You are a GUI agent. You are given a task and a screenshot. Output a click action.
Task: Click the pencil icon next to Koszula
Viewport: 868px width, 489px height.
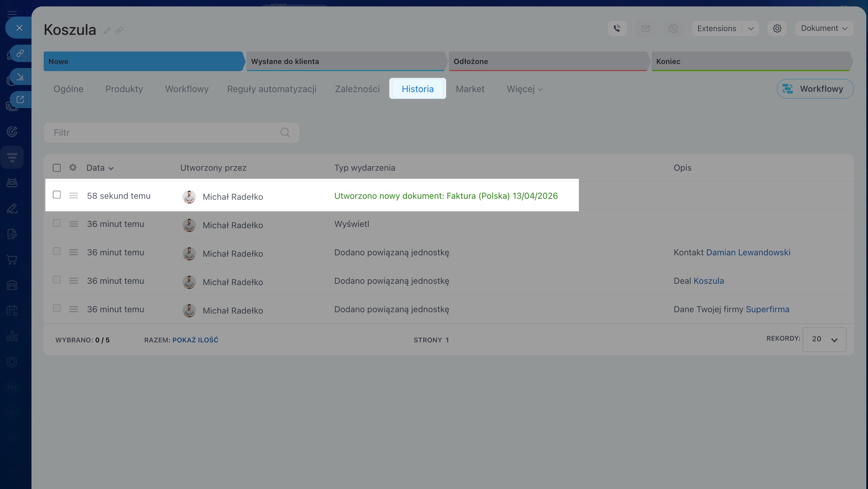tap(107, 31)
